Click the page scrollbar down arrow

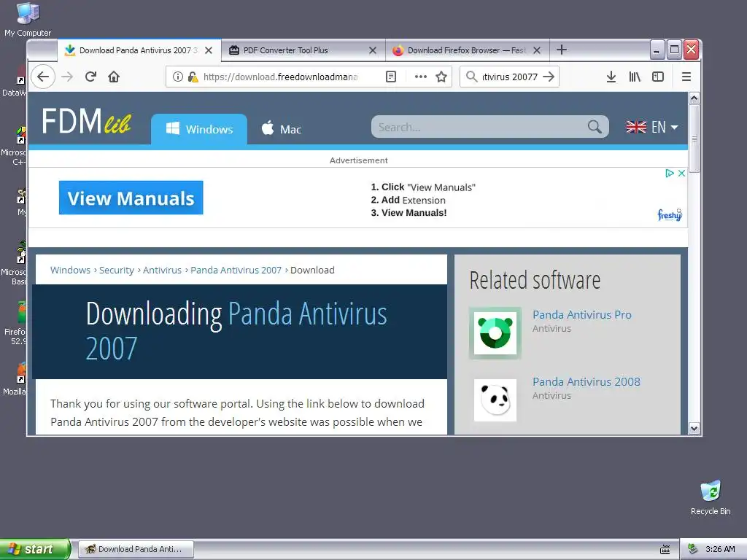click(694, 428)
